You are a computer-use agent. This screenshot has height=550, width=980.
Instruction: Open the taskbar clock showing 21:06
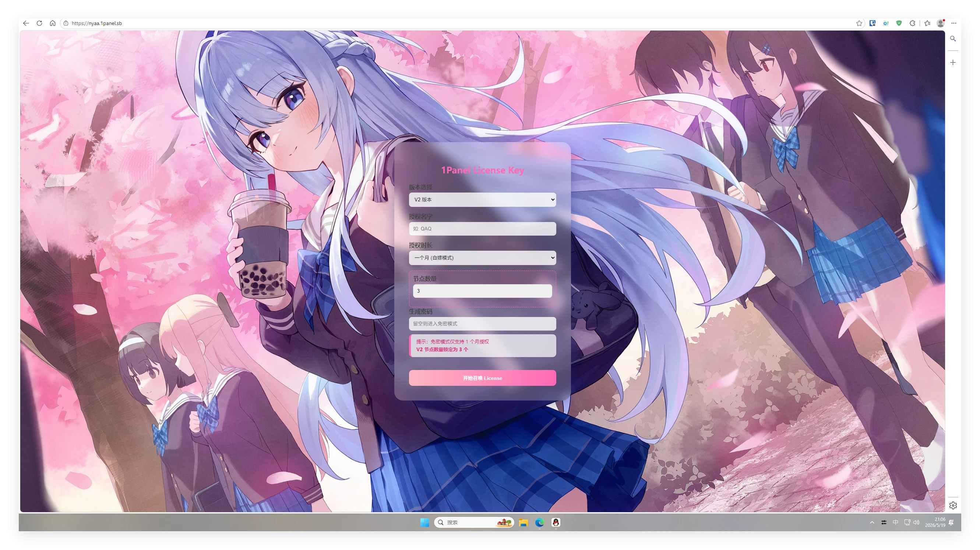point(935,522)
